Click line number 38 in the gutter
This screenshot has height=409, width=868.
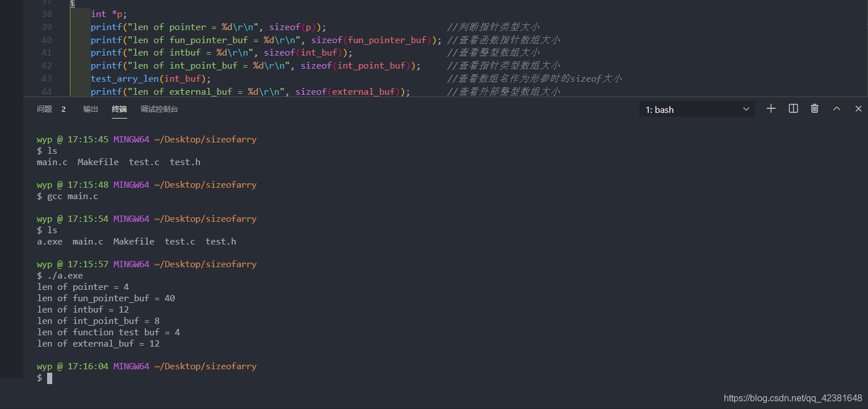[x=47, y=14]
